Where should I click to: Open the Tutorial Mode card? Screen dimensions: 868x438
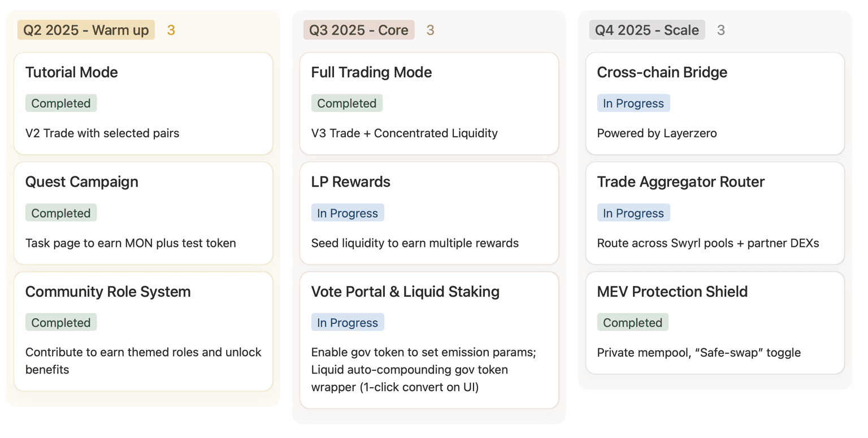[143, 103]
